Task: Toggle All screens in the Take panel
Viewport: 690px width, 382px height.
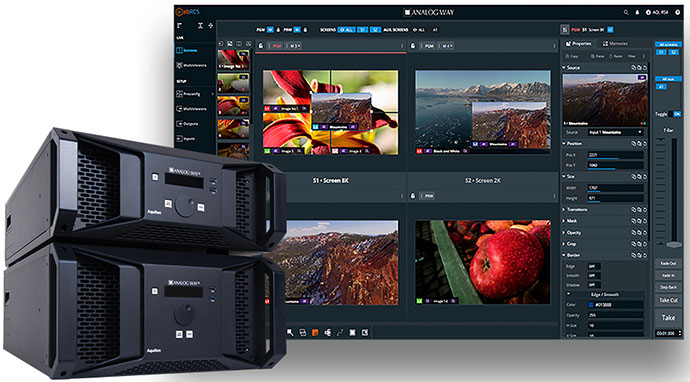Action: [668, 44]
